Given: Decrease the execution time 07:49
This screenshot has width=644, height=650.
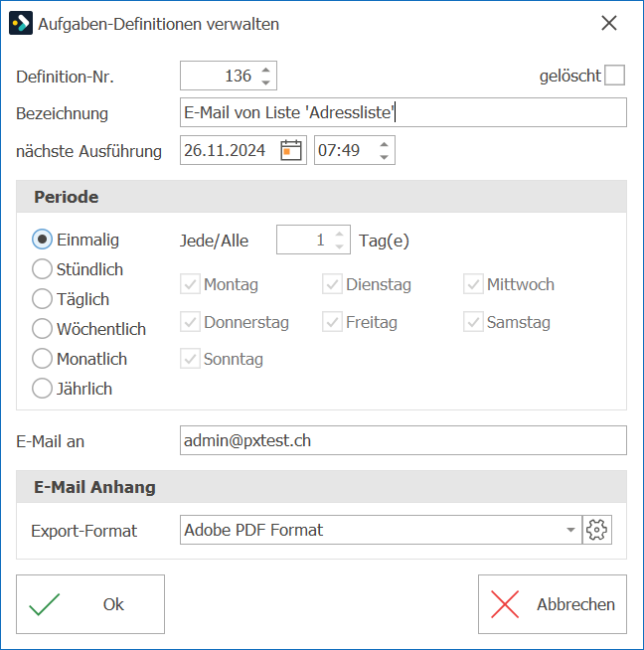Looking at the screenshot, I should pos(384,157).
